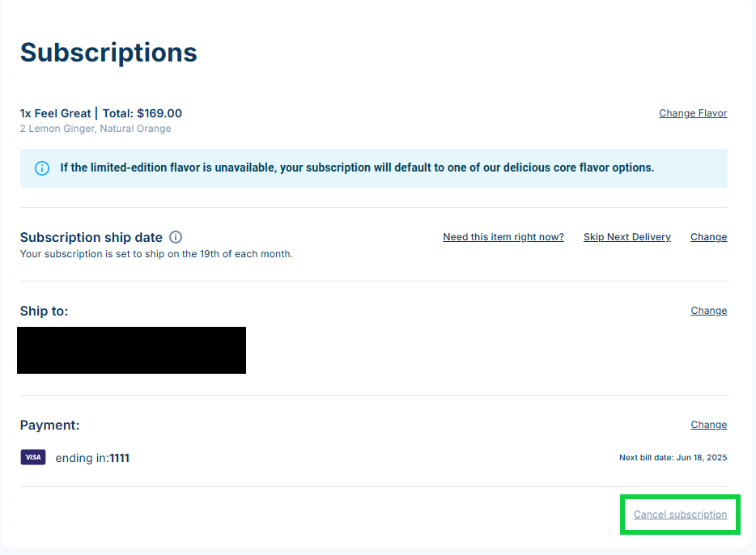Viewport: 756px width, 555px height.
Task: Click the Visa card logo
Action: [x=33, y=457]
